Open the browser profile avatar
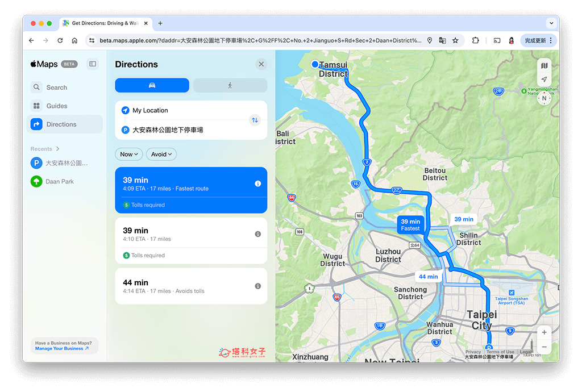This screenshot has height=392, width=582. [x=512, y=40]
